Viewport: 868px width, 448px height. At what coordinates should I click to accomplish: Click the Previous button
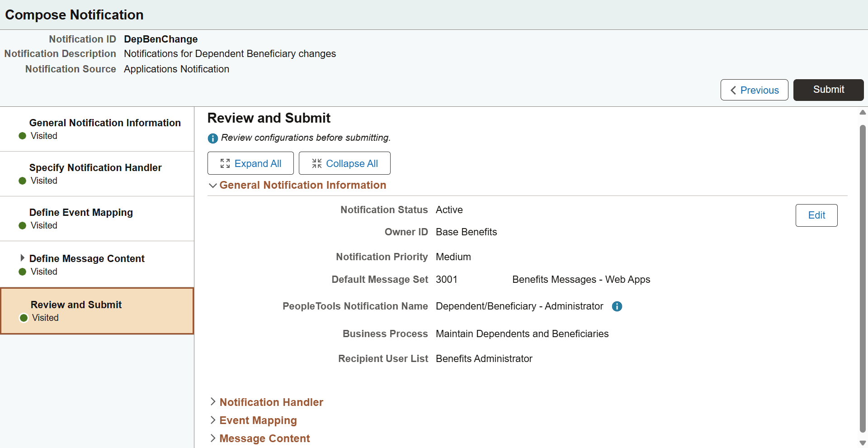tap(754, 90)
